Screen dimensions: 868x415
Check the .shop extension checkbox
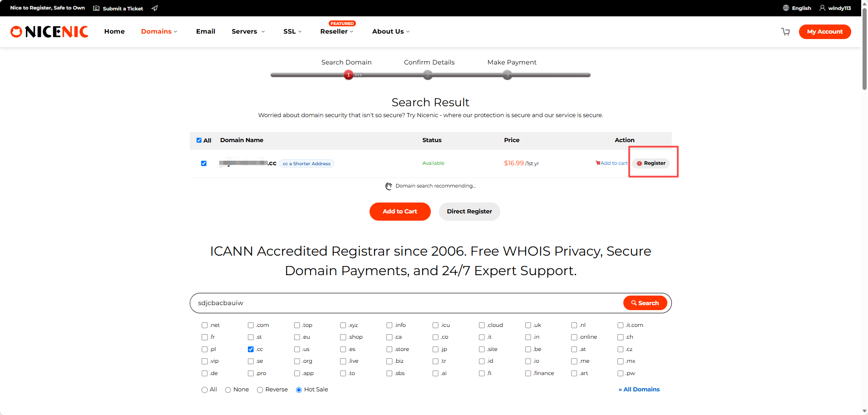(343, 337)
